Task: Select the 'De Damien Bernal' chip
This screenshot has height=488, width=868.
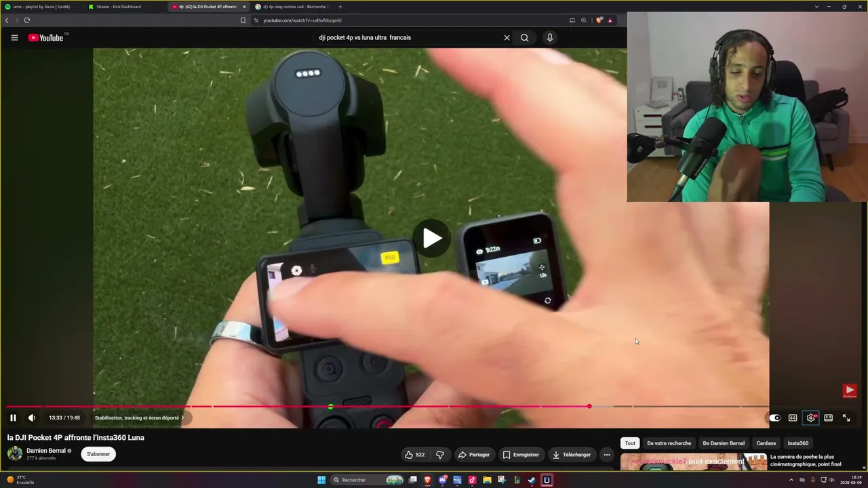Action: (724, 443)
